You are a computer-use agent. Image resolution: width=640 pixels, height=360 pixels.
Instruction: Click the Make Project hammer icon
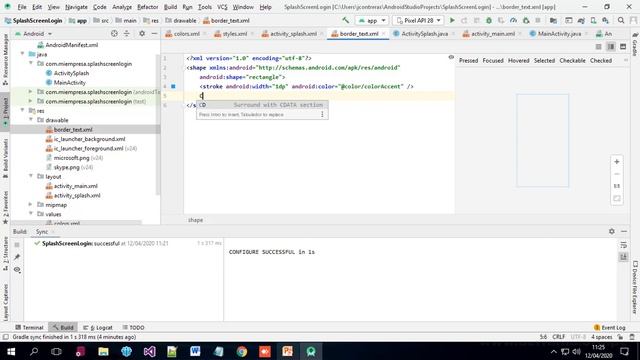[345, 20]
